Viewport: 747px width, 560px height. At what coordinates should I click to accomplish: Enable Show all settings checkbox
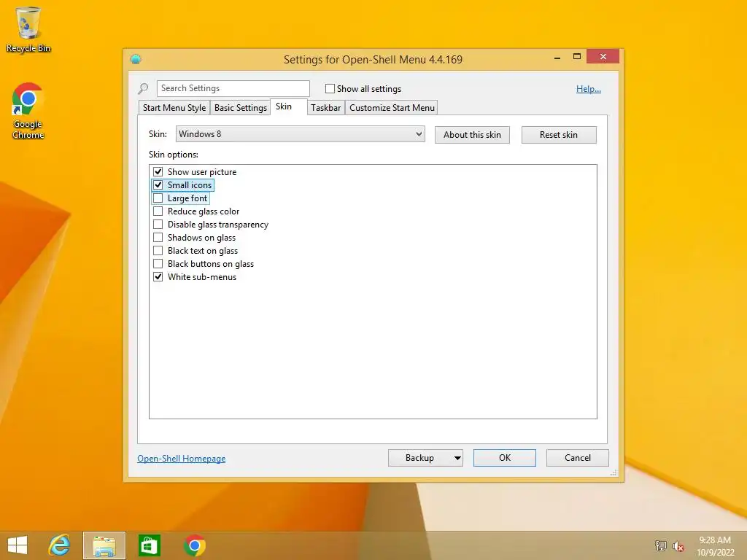(330, 88)
